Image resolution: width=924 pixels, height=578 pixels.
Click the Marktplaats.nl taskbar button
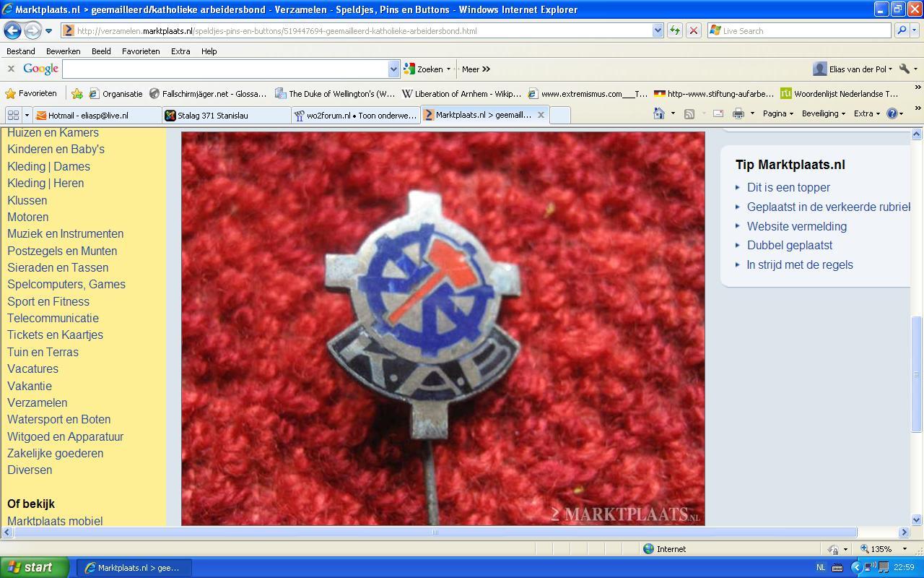tap(134, 568)
